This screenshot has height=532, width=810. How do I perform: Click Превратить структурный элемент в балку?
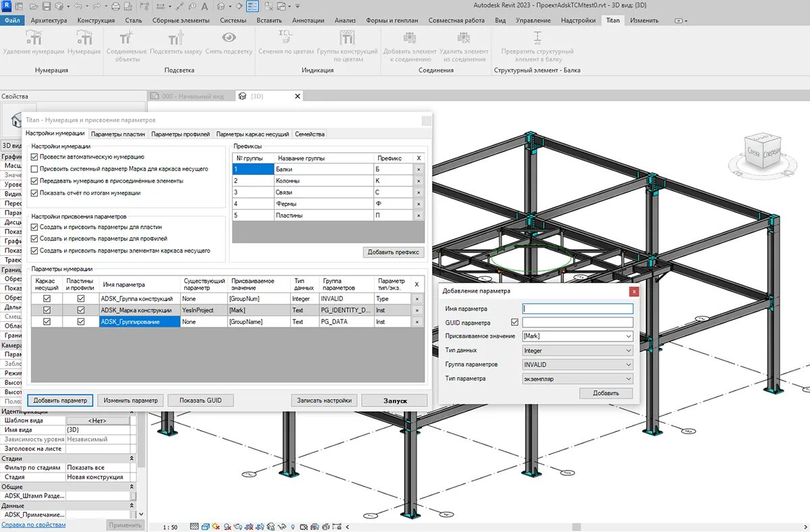pos(537,46)
